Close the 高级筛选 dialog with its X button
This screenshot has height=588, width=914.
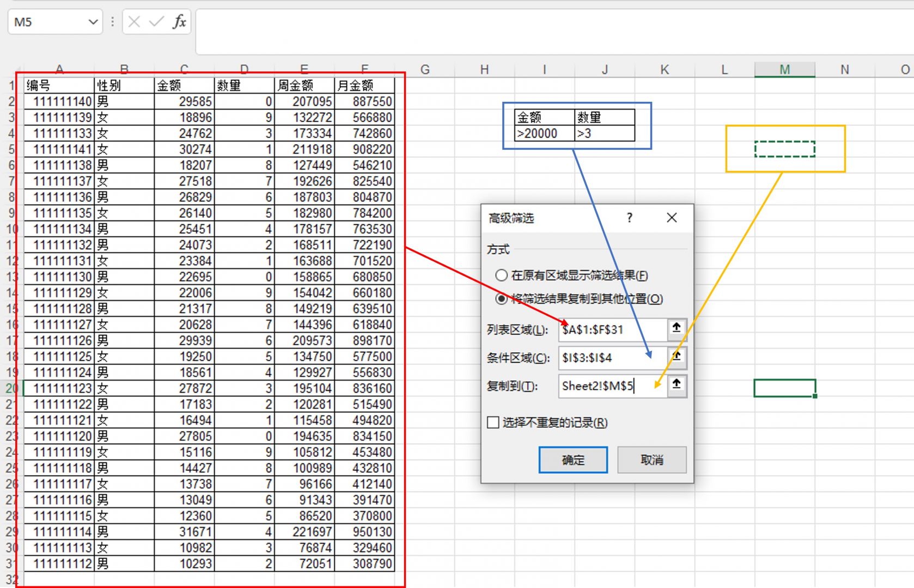tap(672, 218)
